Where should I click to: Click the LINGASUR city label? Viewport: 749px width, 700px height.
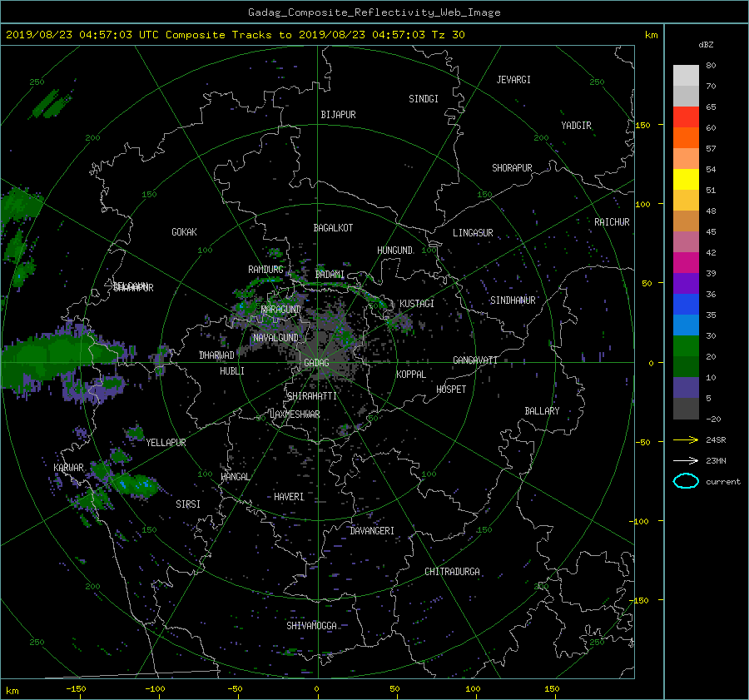473,233
